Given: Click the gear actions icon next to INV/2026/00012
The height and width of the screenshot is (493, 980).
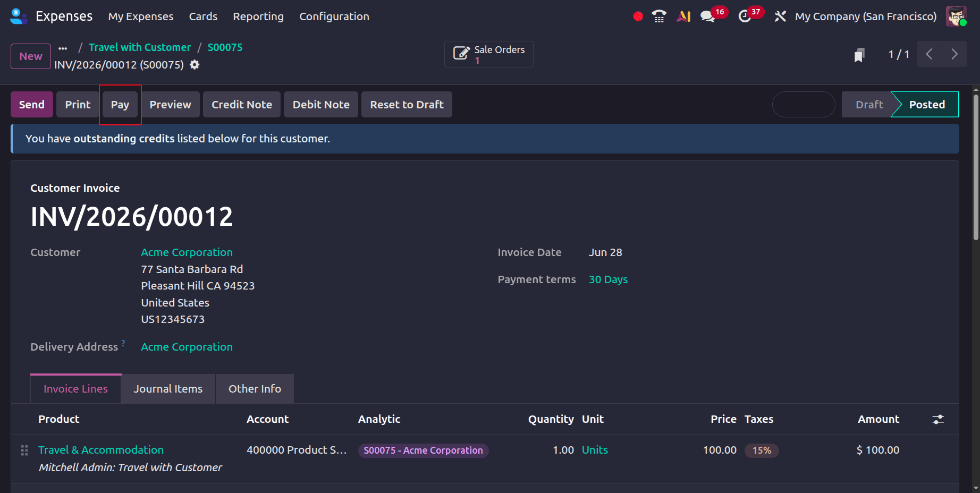Looking at the screenshot, I should tap(195, 65).
